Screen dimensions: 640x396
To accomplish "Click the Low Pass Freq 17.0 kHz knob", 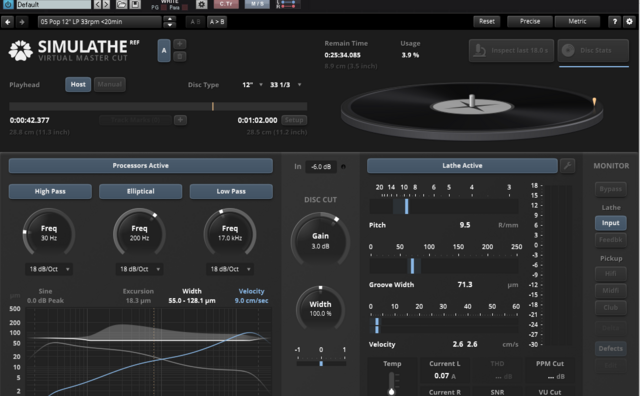I will [230, 234].
